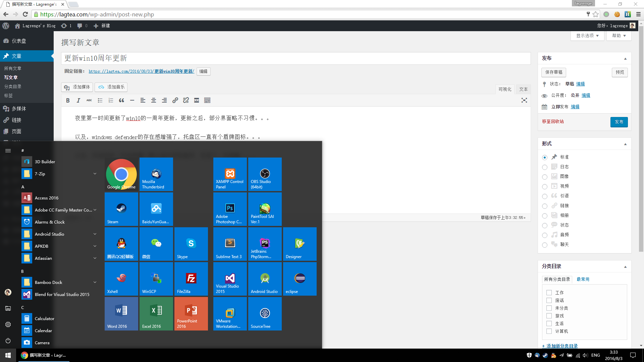This screenshot has height=362, width=644.
Task: Remove link using broken chain icon
Action: pyautogui.click(x=186, y=100)
